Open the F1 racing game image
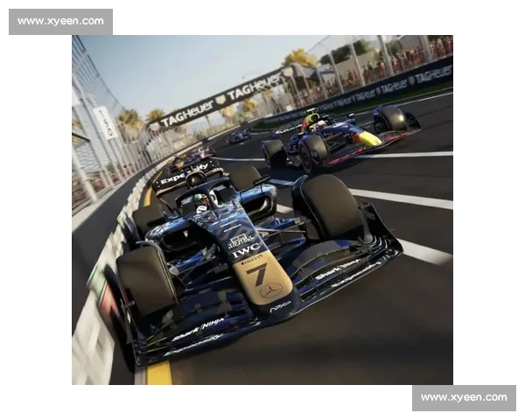The width and height of the screenshot is (525, 420). [x=262, y=210]
